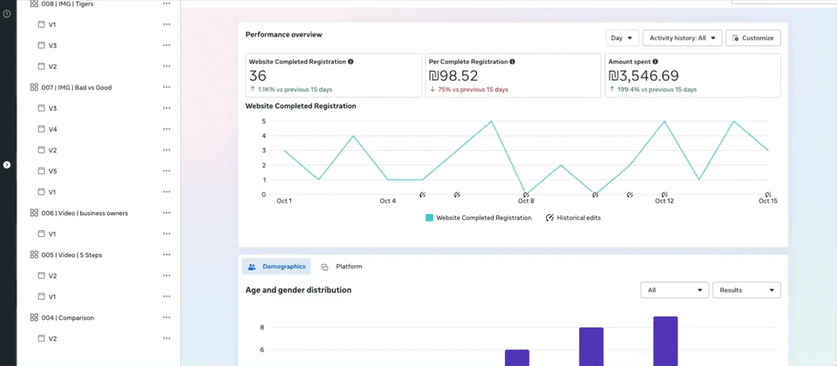The image size is (837, 366).
Task: Open the Results dropdown
Action: pos(747,290)
